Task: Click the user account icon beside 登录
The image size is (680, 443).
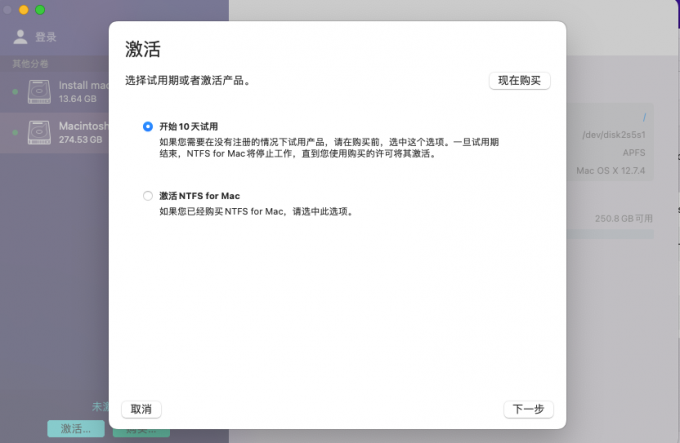Action: pos(20,37)
